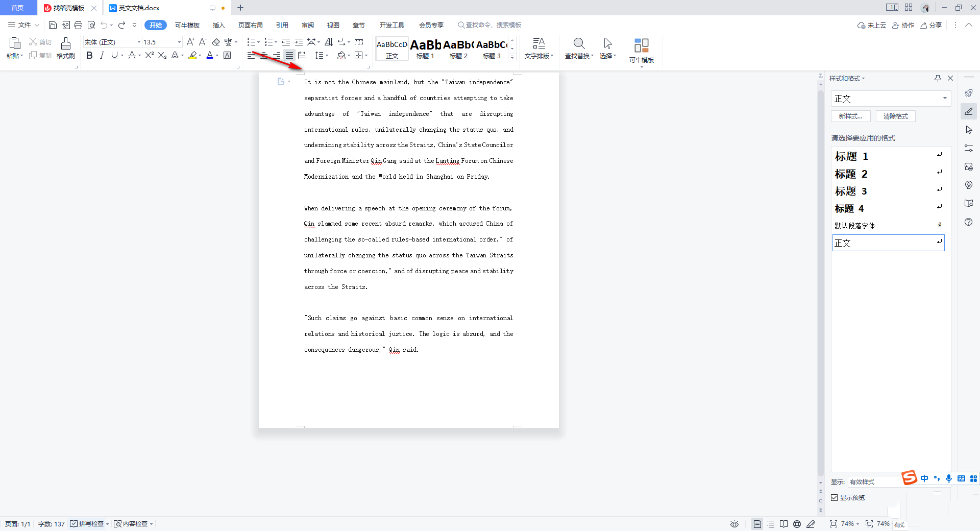Viewport: 980px width, 531px height.
Task: Click the clear formatting eraser icon
Action: click(216, 42)
